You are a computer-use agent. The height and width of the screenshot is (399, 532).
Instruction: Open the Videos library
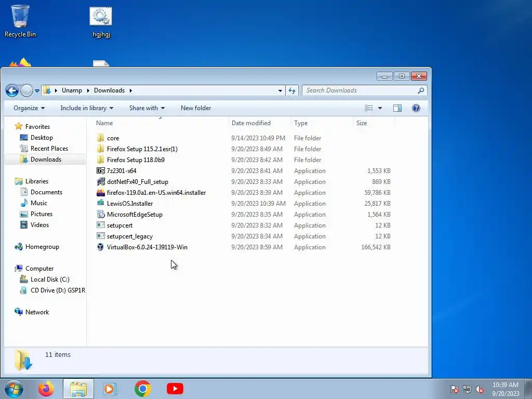tap(39, 224)
